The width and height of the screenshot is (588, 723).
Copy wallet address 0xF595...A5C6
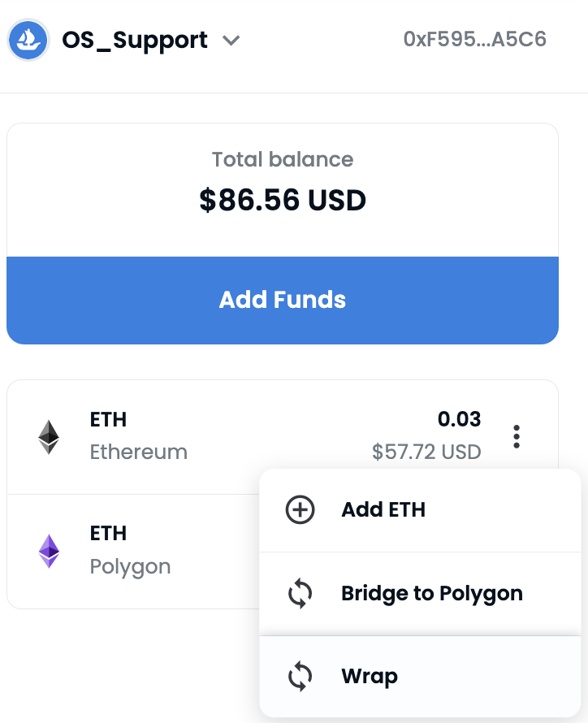click(474, 39)
